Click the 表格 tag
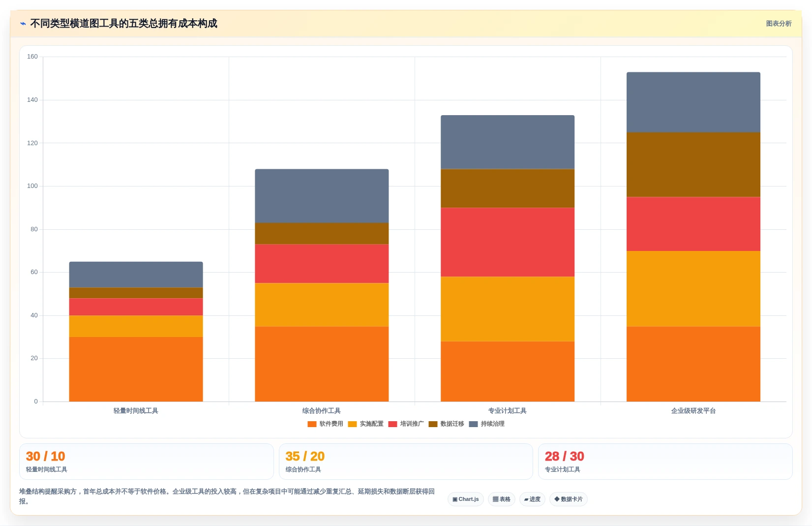 (x=502, y=499)
